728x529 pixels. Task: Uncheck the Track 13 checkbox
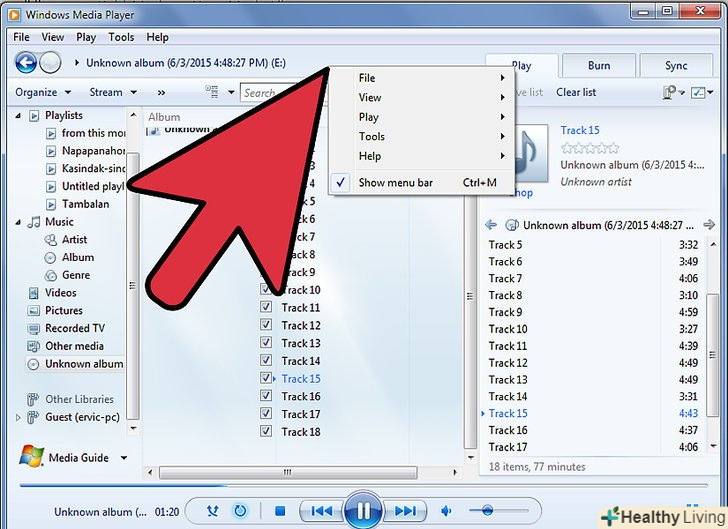click(266, 342)
